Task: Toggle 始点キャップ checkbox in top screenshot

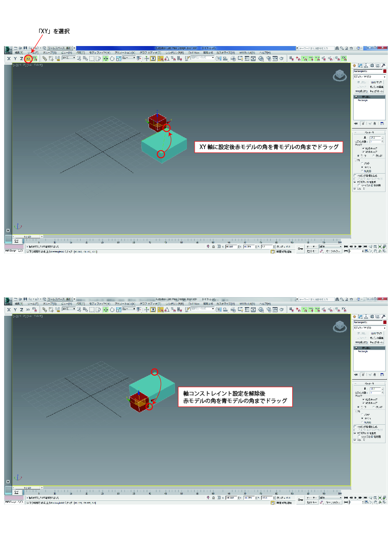Action: coord(363,148)
